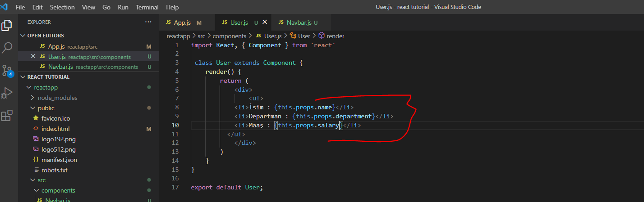Open the Search view icon
644x202 pixels.
(7, 47)
